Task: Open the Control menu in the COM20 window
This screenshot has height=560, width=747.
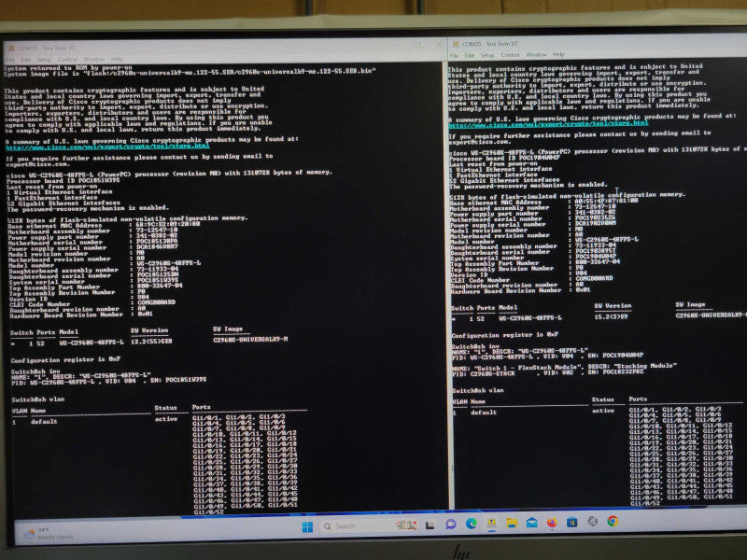Action: 510,55
